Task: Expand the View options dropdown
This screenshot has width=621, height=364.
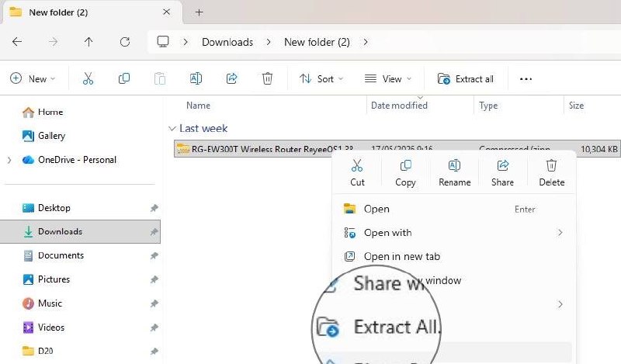Action: tap(388, 78)
